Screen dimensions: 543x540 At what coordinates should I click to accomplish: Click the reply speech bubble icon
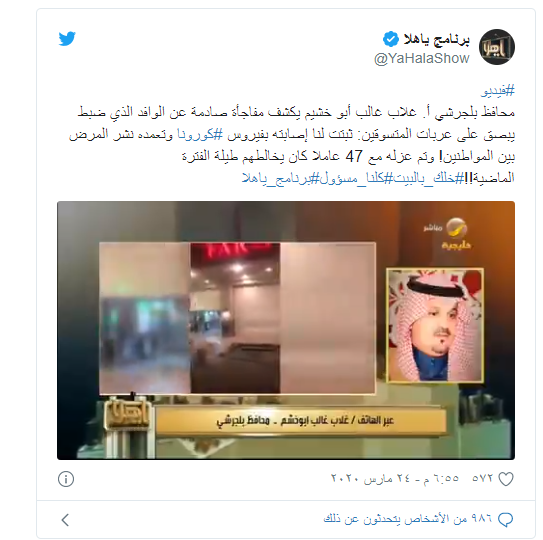[x=505, y=520]
